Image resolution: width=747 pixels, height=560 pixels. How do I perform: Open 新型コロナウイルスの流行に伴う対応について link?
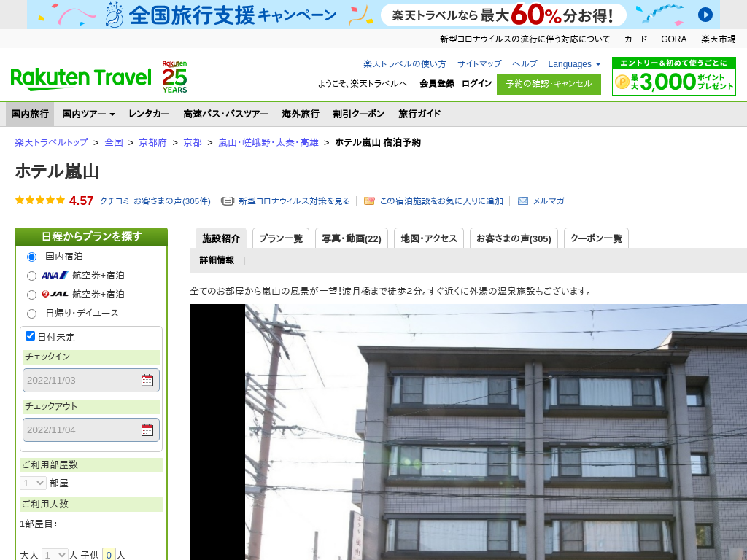525,39
